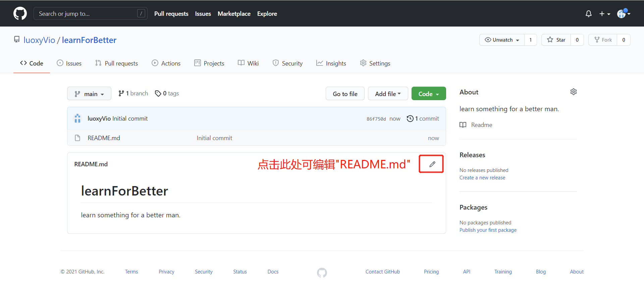The width and height of the screenshot is (644, 303).
Task: Click the pencil icon to edit README.md
Action: [432, 164]
